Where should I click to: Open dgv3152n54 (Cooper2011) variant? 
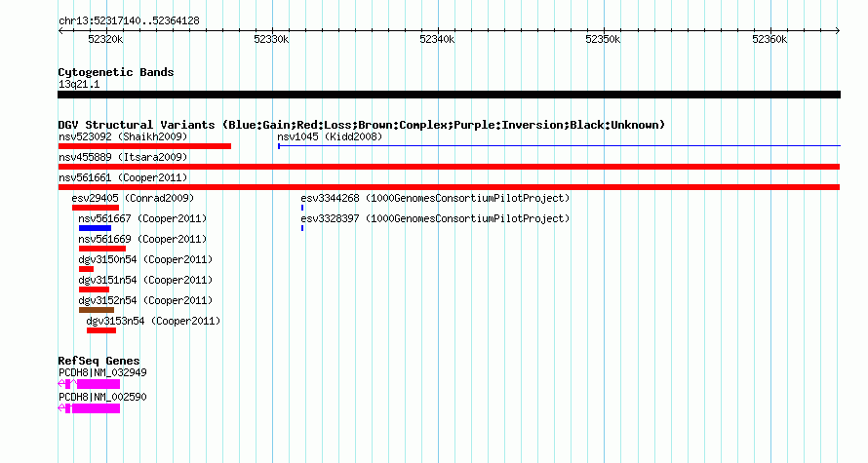[x=145, y=300]
